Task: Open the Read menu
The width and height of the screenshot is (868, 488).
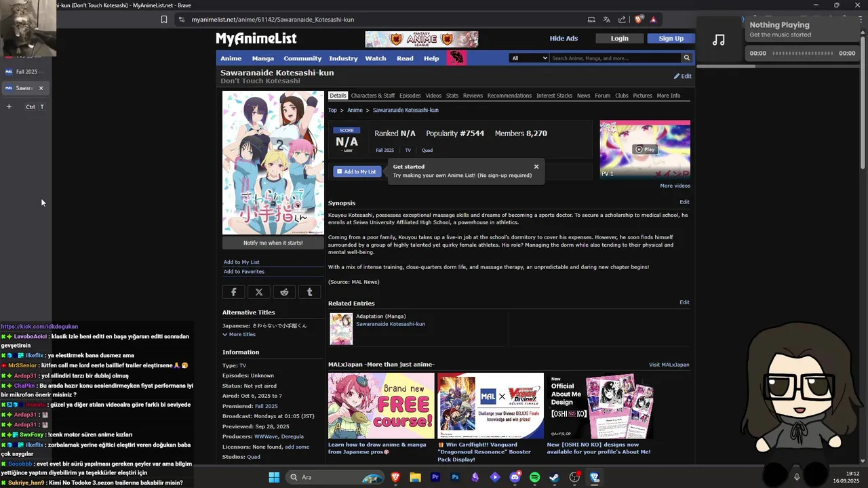Action: 405,58
